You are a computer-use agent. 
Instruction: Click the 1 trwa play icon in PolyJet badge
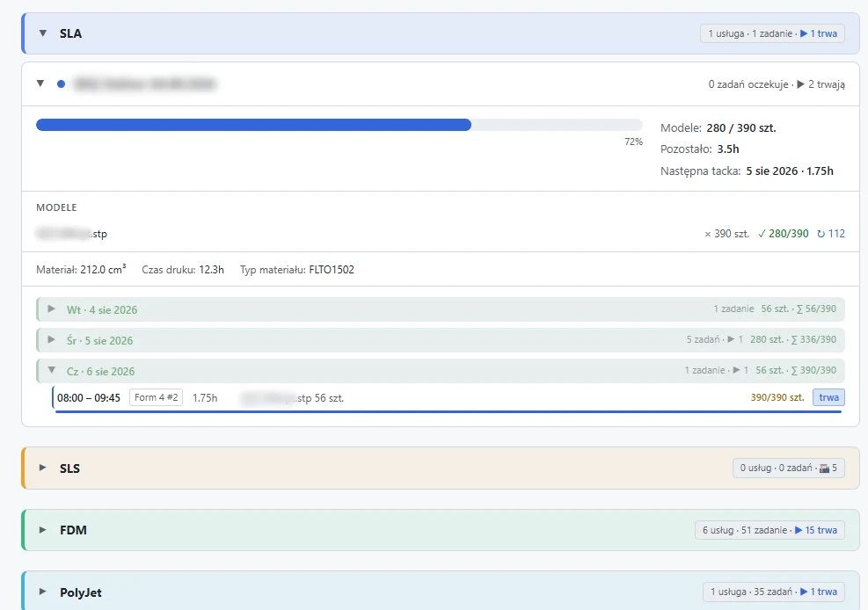[804, 592]
